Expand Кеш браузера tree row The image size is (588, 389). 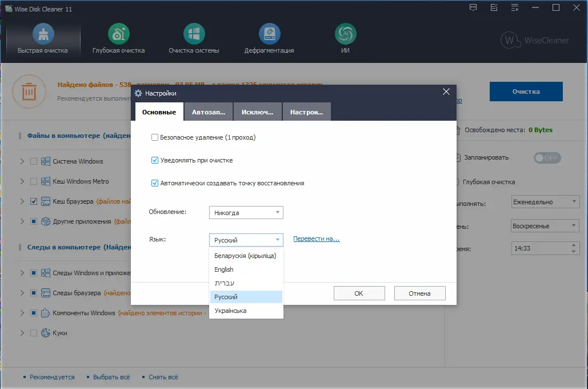(x=22, y=201)
